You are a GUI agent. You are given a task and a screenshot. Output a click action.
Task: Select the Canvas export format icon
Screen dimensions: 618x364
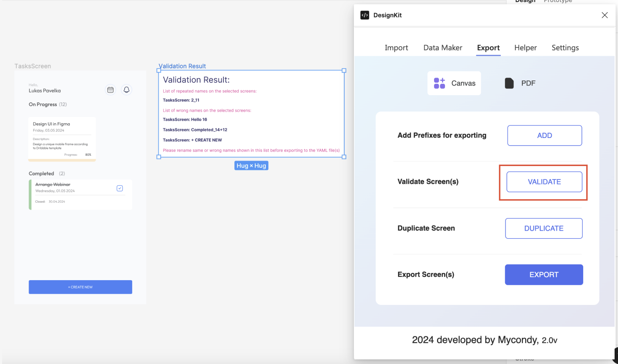(439, 83)
